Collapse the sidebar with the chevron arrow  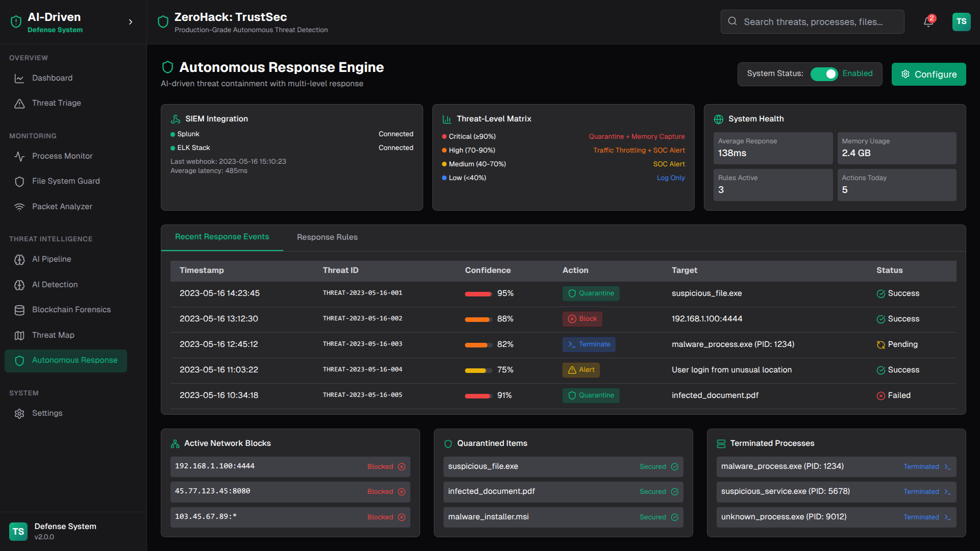click(x=131, y=22)
